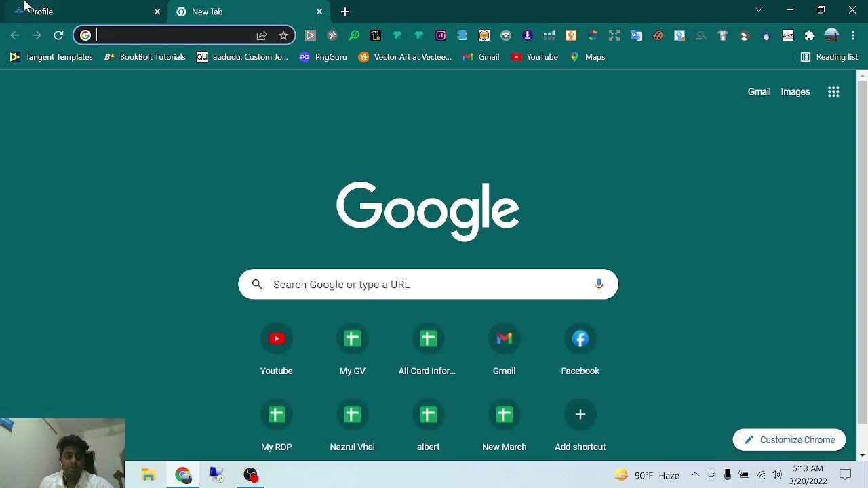The width and height of the screenshot is (868, 488).
Task: Click Customize Chrome button
Action: tap(789, 440)
